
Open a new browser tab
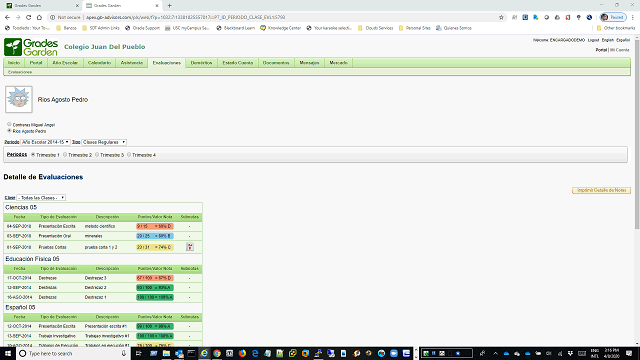[169, 6]
